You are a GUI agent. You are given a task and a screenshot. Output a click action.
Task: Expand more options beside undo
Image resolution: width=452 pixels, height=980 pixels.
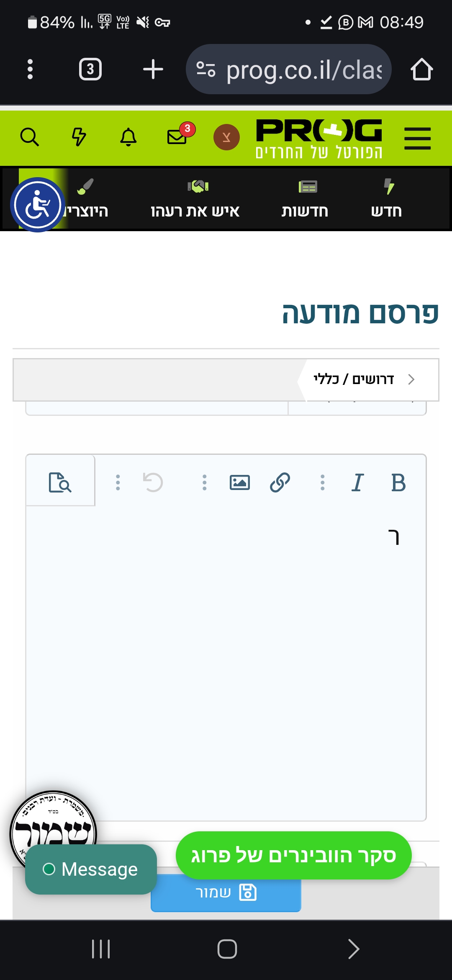point(118,482)
